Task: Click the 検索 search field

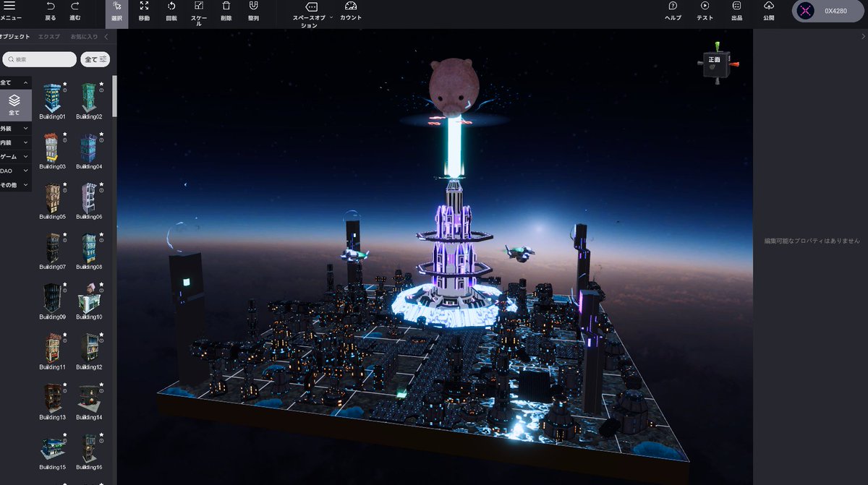Action: tap(39, 59)
